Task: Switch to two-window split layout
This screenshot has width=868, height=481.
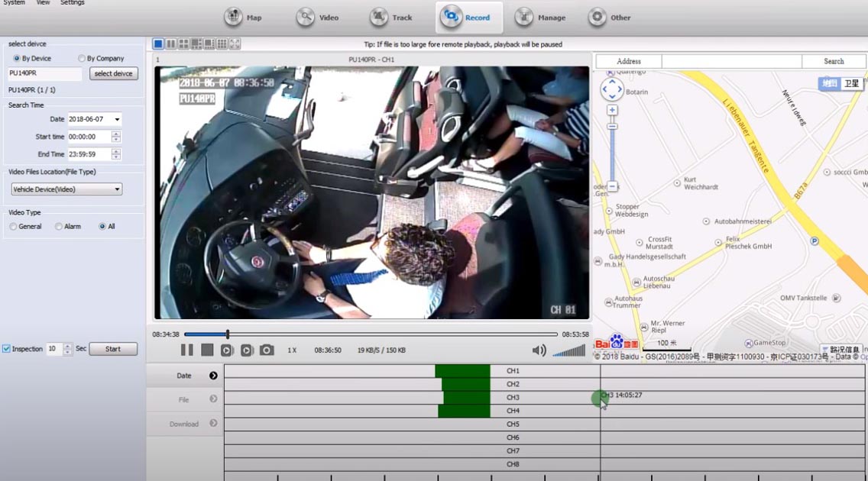Action: 171,44
